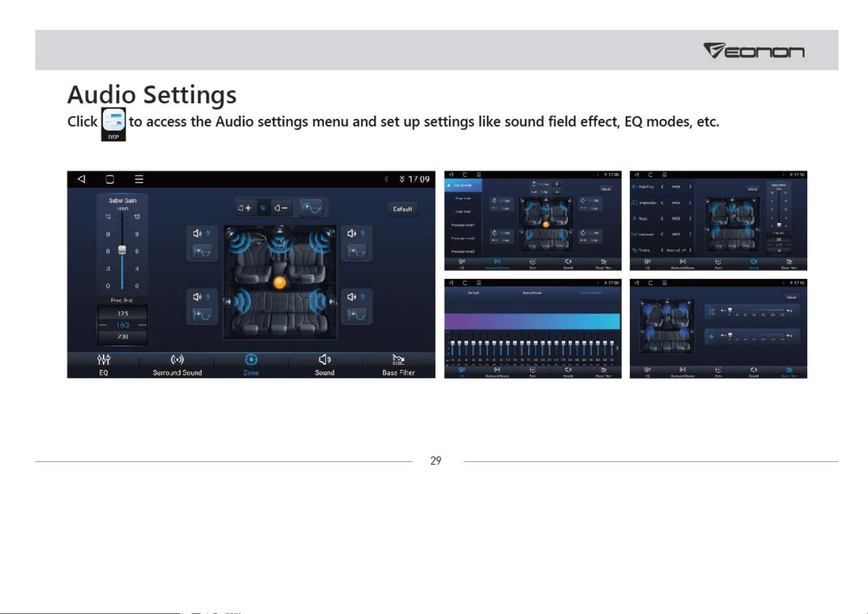Click the lower slider handle in the Bass Filter screenshot

coord(730,335)
